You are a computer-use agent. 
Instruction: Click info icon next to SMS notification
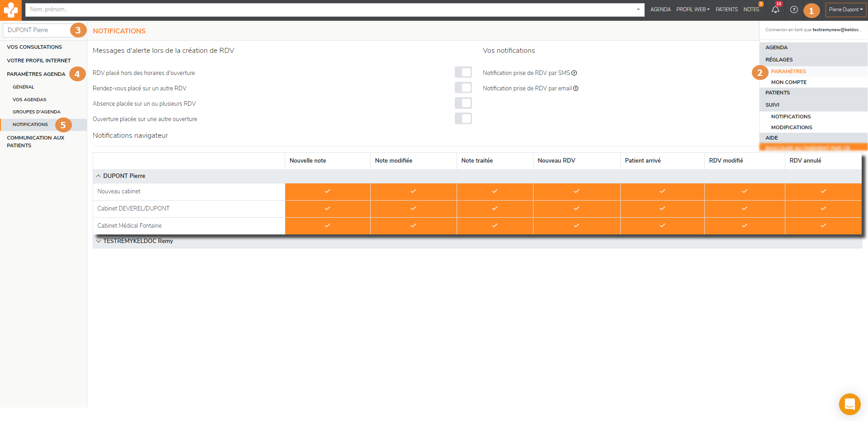point(574,73)
